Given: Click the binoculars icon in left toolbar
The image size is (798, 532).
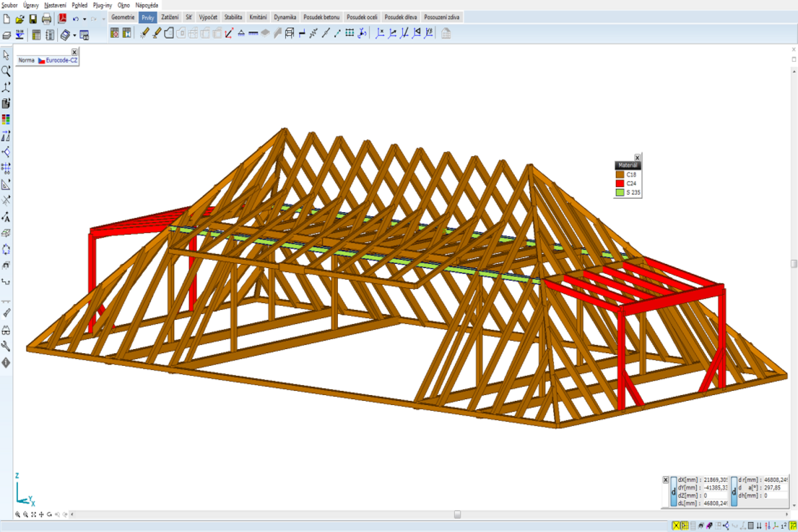Looking at the screenshot, I should tap(6, 329).
